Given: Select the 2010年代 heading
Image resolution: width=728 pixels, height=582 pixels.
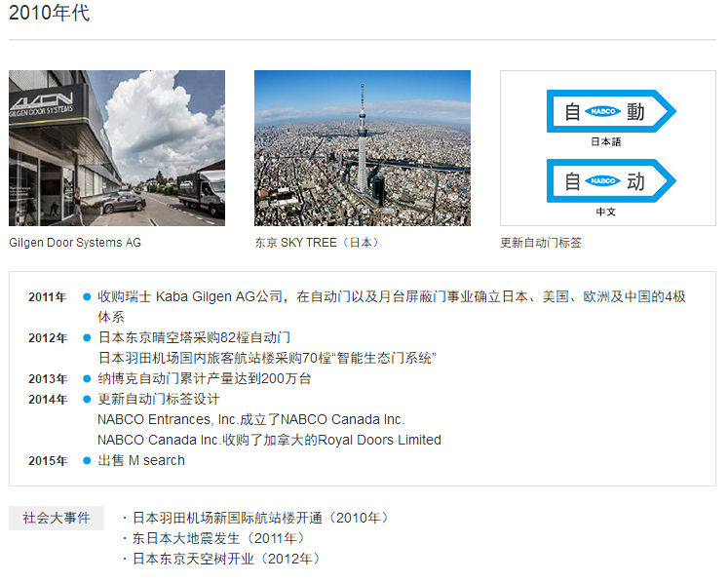Looking at the screenshot, I should (x=49, y=12).
